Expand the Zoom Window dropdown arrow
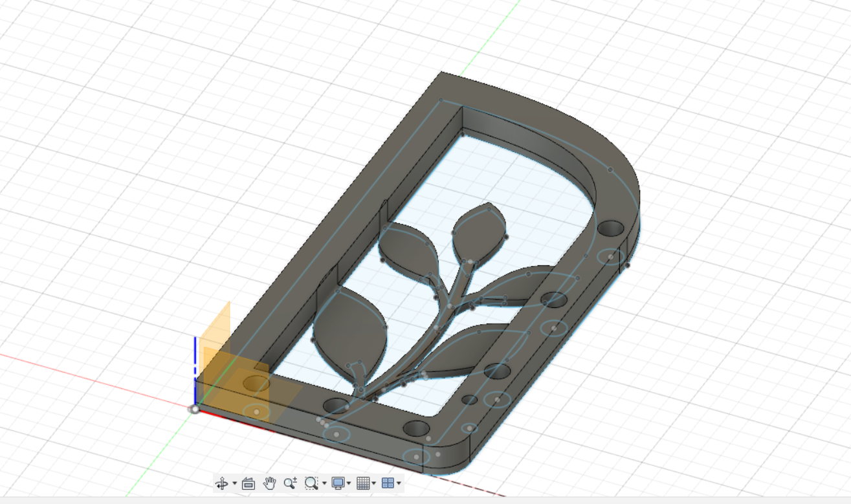This screenshot has width=851, height=504. click(x=324, y=483)
